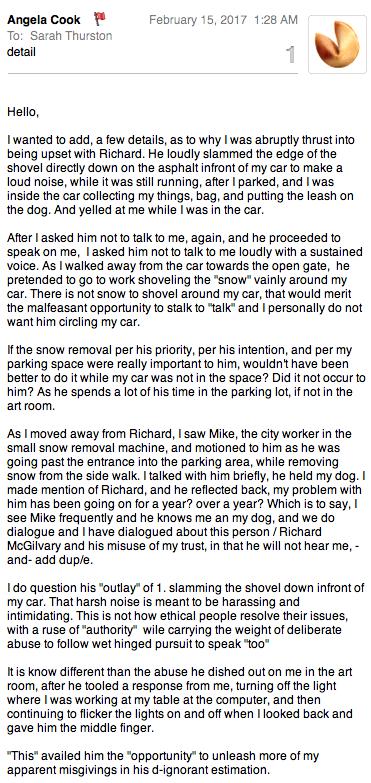This screenshot has width=371, height=783.
Task: Click the message count number 1
Action: (290, 55)
